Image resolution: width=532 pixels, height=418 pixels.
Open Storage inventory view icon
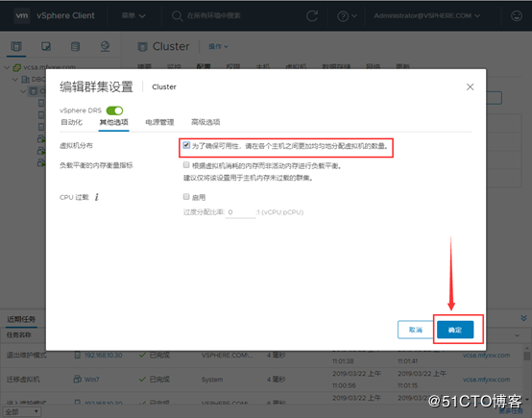(x=75, y=46)
